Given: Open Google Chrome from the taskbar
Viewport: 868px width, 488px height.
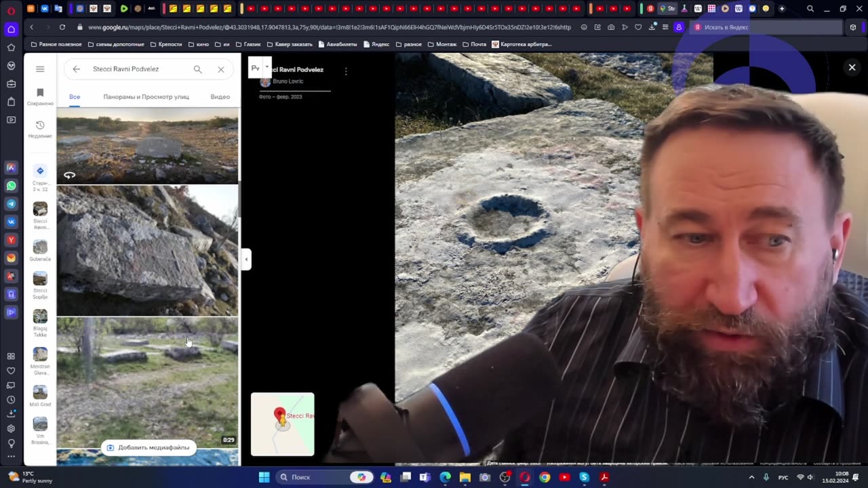Looking at the screenshot, I should coord(545,477).
